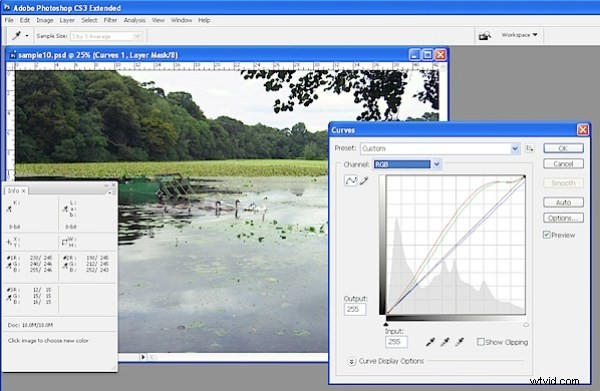Click the Options... button in Curves
Viewport: 600px width, 391px height.
[x=563, y=218]
